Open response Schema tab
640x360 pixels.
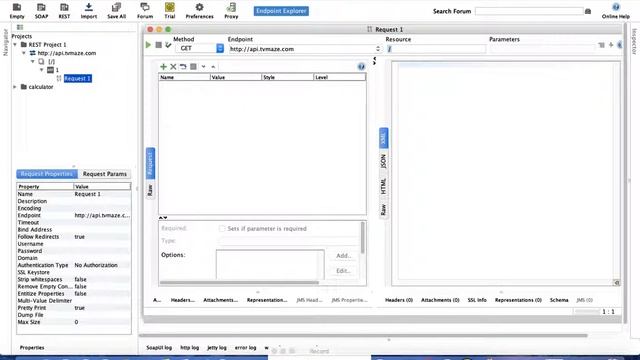pyautogui.click(x=559, y=300)
